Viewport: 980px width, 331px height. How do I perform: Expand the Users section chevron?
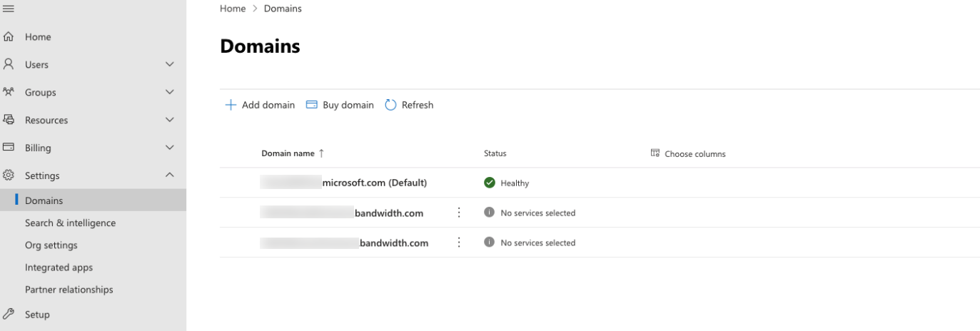click(170, 64)
